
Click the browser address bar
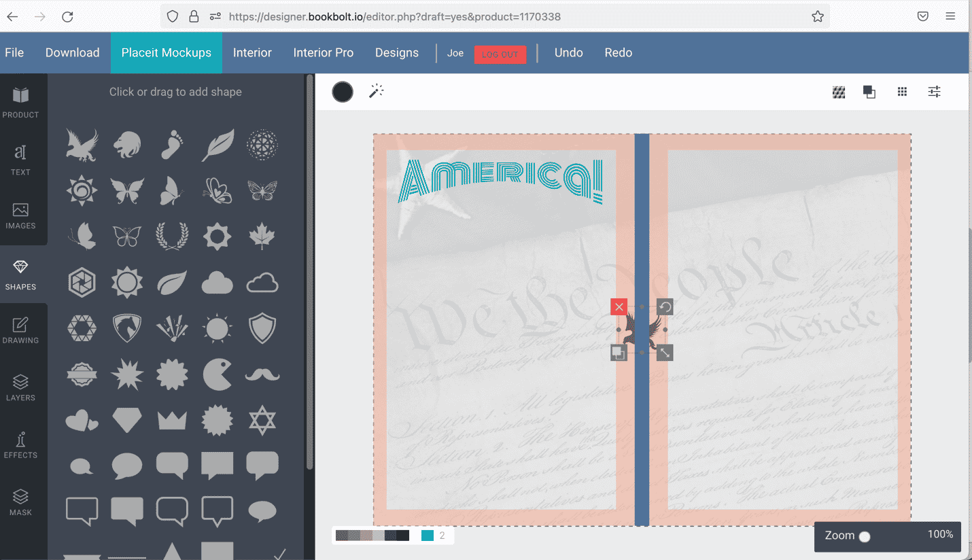[x=495, y=16]
